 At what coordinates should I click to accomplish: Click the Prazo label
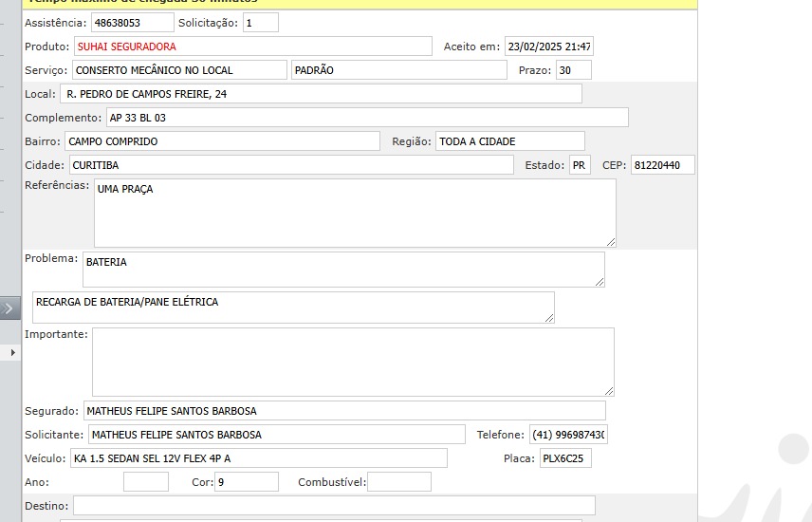click(535, 70)
